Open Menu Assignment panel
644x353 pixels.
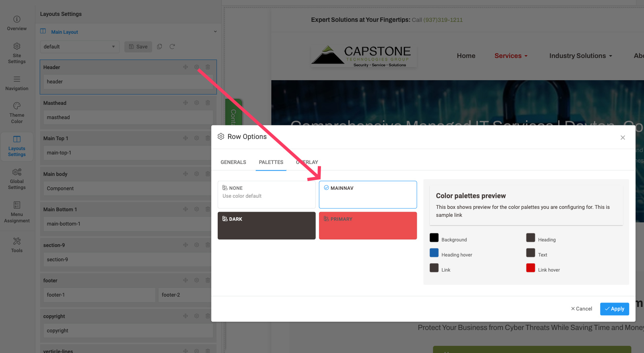[17, 212]
